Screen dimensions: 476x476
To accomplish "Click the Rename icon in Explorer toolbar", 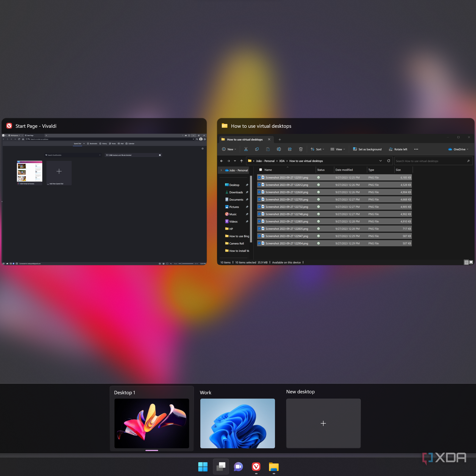I will pyautogui.click(x=279, y=149).
